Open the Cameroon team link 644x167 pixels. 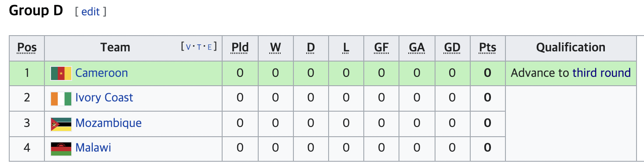[102, 73]
